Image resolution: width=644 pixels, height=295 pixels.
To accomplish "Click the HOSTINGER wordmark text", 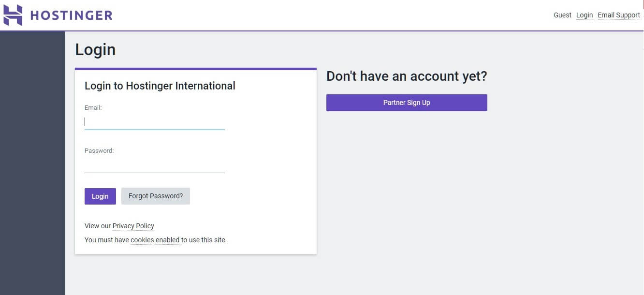I will (x=71, y=15).
